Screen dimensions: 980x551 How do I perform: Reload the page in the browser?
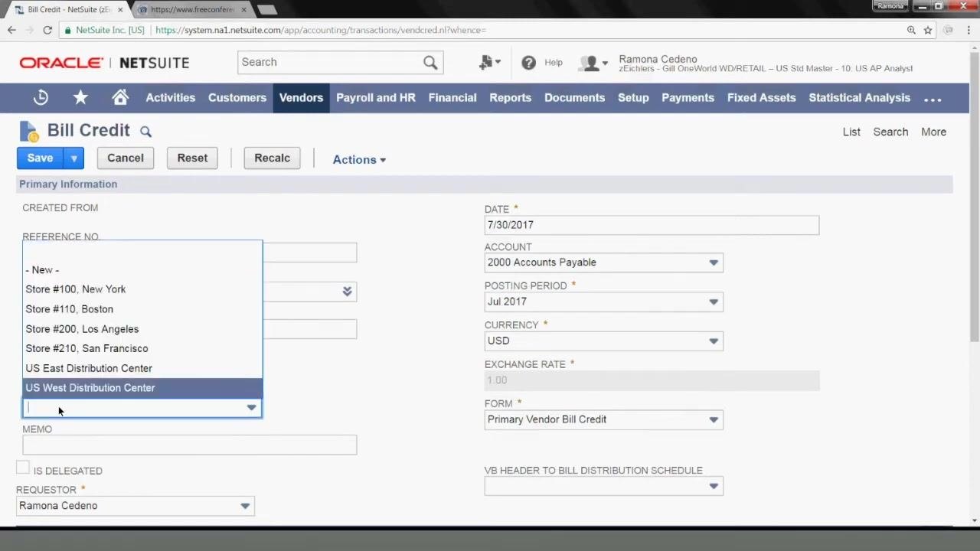47,30
